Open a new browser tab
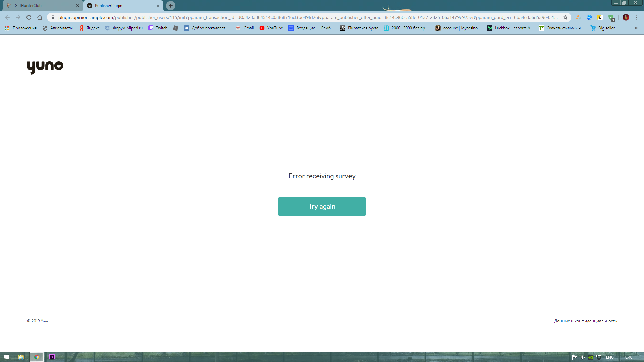 (x=171, y=6)
